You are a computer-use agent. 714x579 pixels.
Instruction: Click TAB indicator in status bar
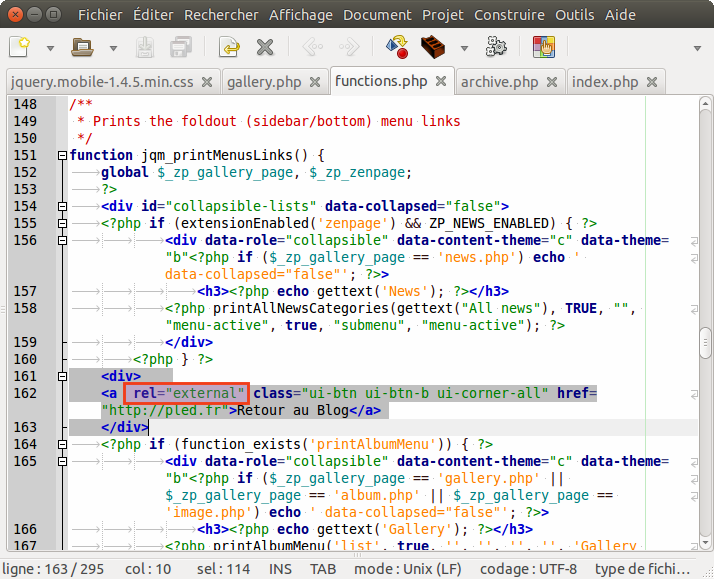(323, 569)
